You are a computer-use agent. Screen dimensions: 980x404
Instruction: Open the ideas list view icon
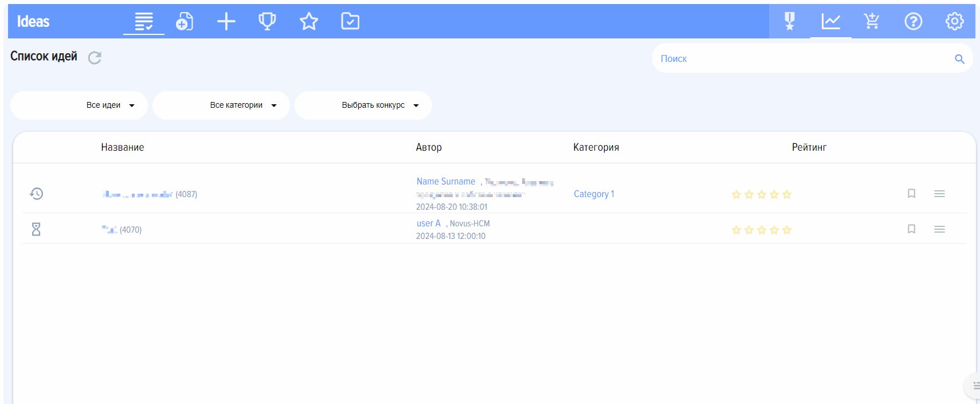[143, 22]
